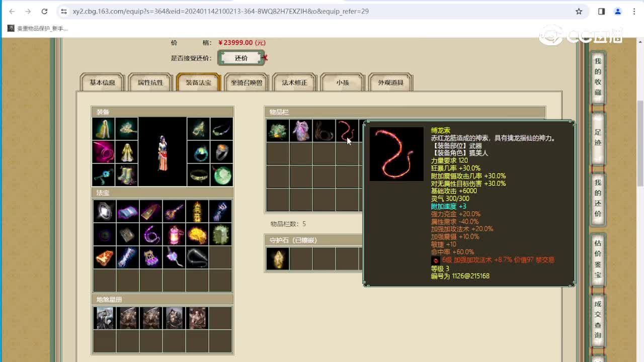Select the pink lantern talisman icon

click(x=174, y=234)
